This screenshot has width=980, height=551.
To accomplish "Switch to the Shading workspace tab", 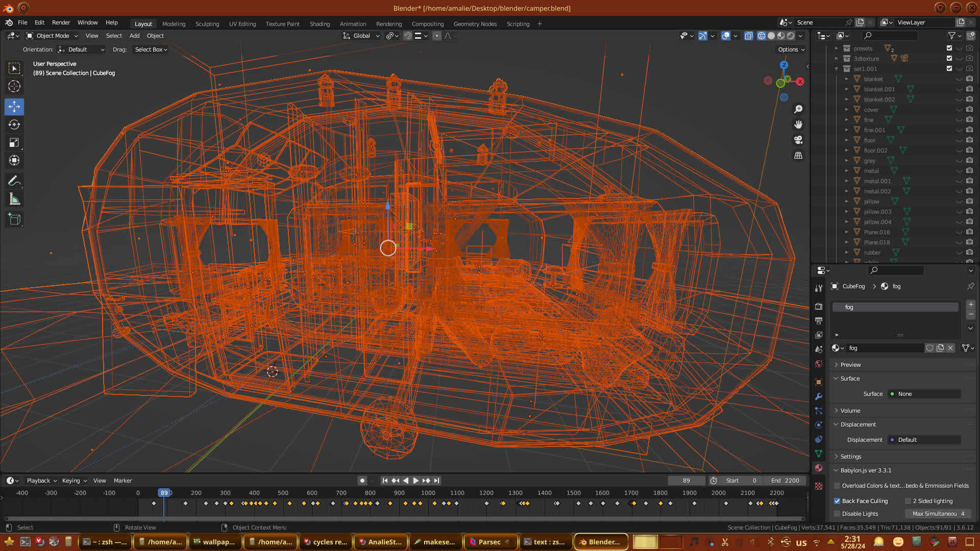I will [320, 24].
